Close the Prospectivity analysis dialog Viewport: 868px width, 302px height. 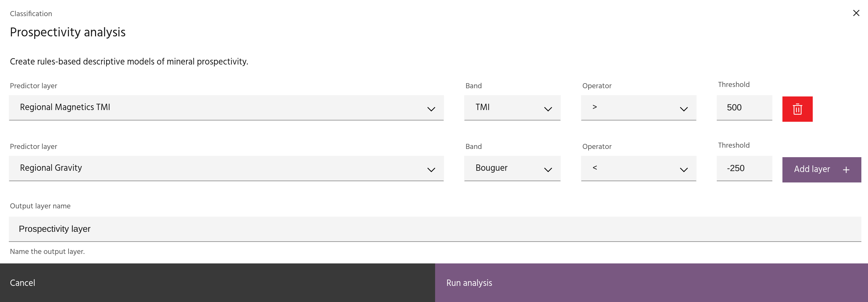tap(856, 13)
